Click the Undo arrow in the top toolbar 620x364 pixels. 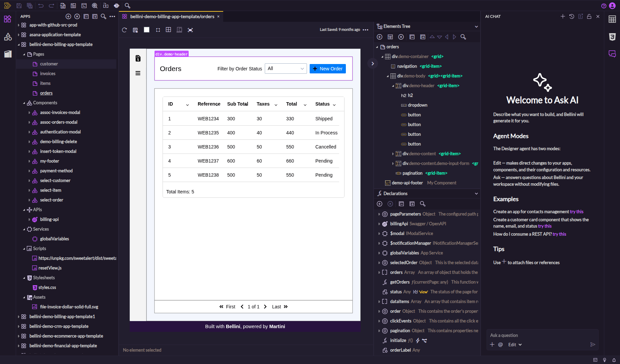41,6
